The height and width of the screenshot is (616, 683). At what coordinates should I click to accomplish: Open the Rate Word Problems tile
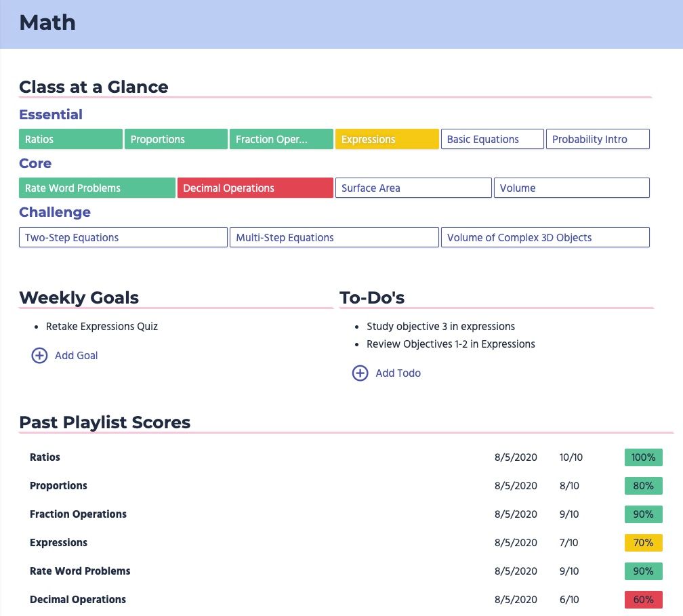97,188
